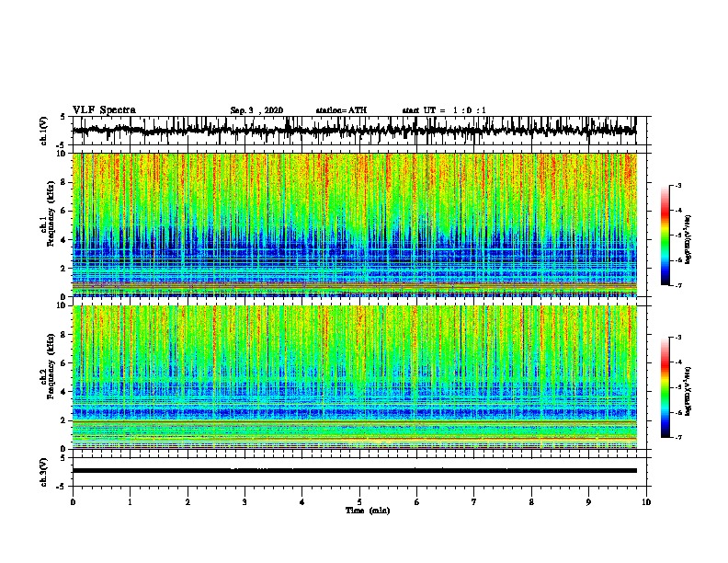Click the ch.1 spectrogram plot
This screenshot has height=563, width=728.
coord(355,224)
